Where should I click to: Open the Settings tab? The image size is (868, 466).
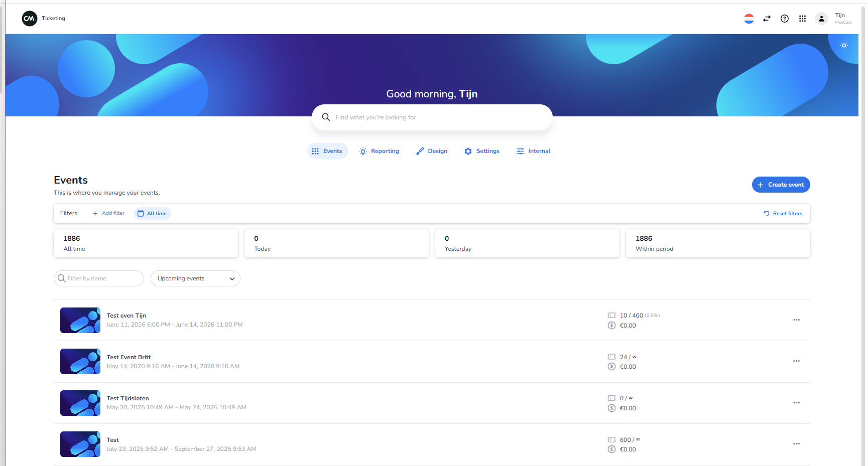click(x=482, y=151)
